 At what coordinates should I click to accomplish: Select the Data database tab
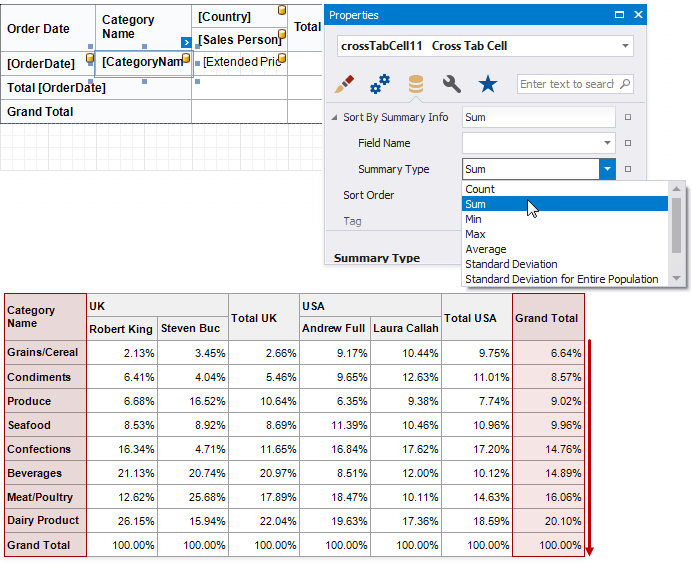pyautogui.click(x=415, y=85)
